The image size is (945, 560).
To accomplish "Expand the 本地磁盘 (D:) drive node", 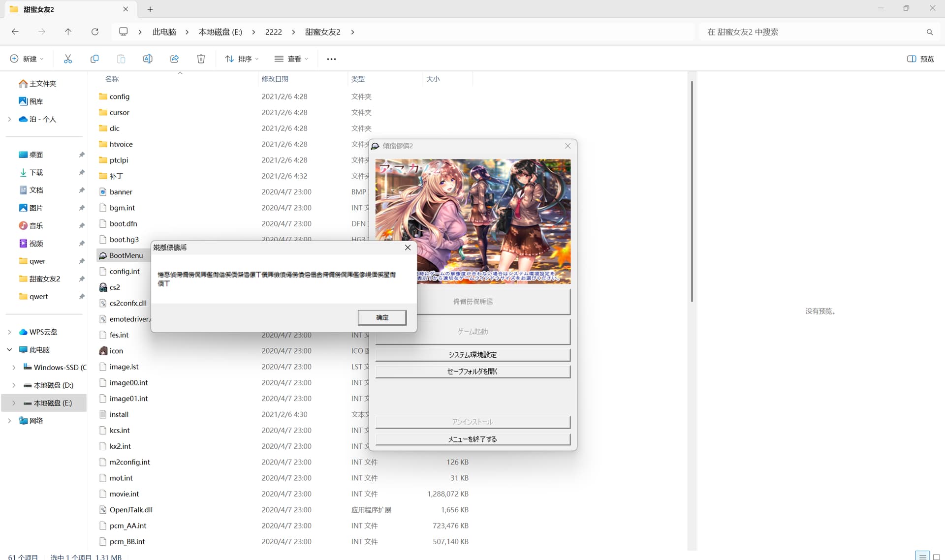I will (14, 385).
